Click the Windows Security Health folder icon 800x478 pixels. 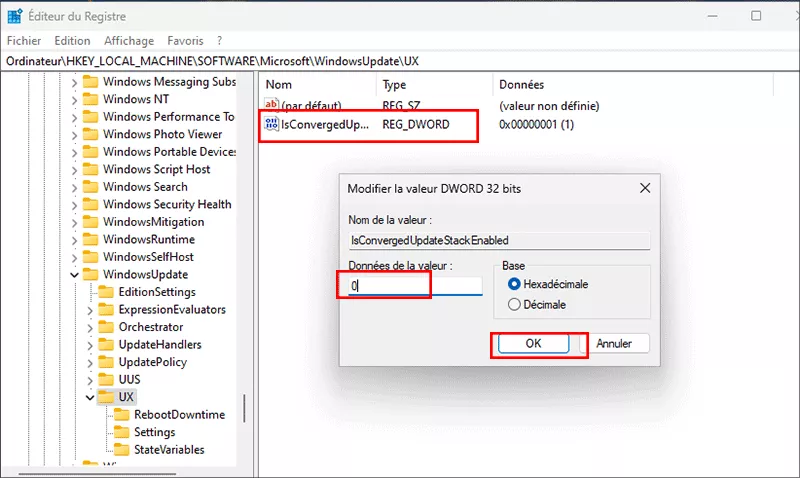(90, 204)
